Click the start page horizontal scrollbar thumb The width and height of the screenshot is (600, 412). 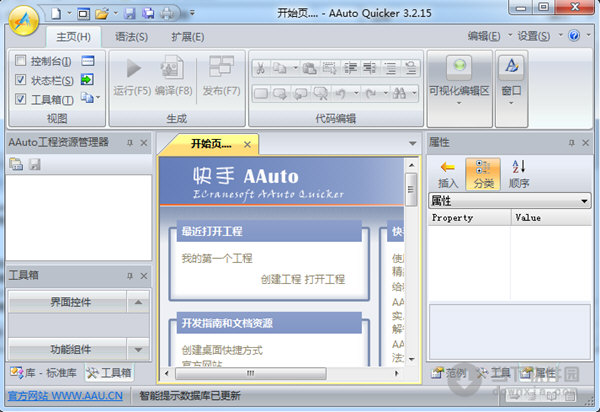pyautogui.click(x=251, y=373)
